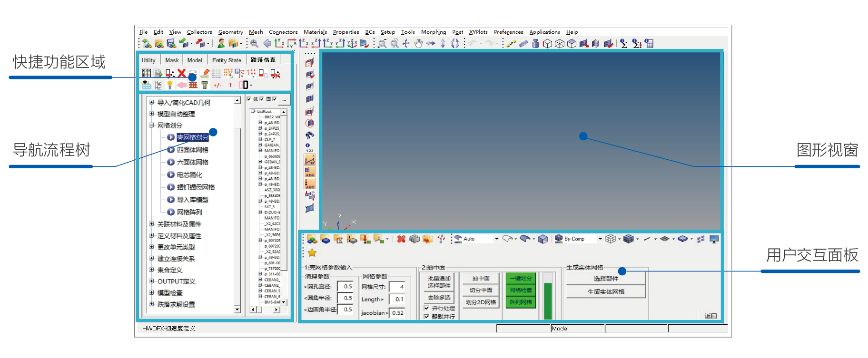Click the Save Model floppy icon in the toolbar

click(171, 44)
